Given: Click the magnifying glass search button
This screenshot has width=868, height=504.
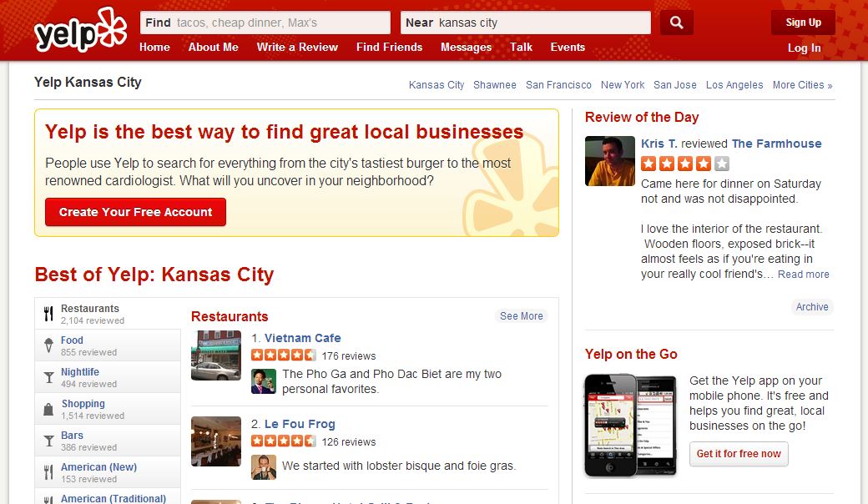Looking at the screenshot, I should click(x=677, y=23).
